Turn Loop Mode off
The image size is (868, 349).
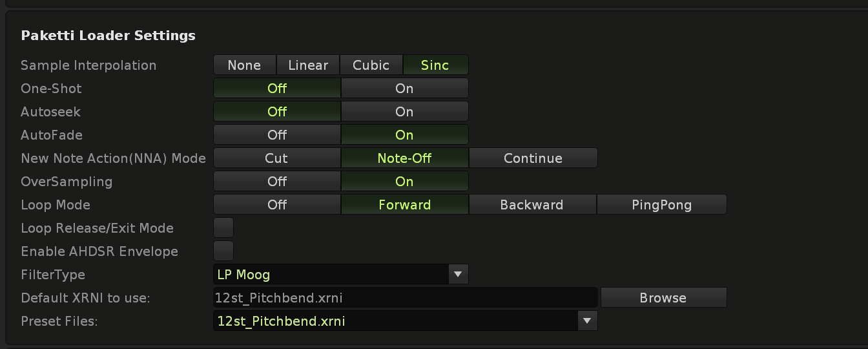[277, 205]
